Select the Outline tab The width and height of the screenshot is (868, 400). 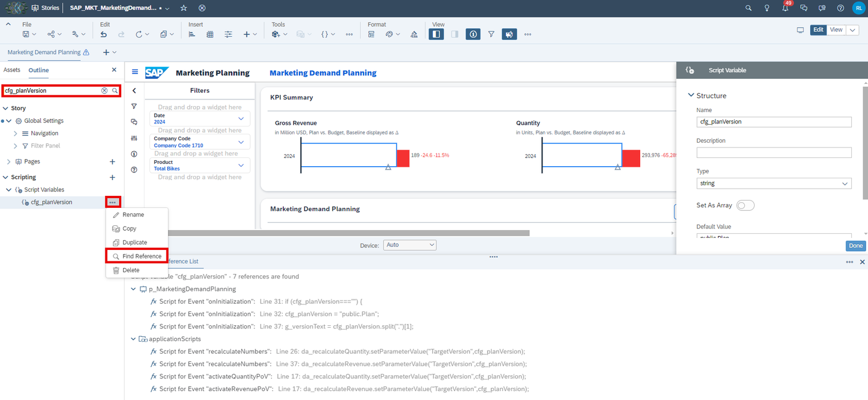[39, 70]
